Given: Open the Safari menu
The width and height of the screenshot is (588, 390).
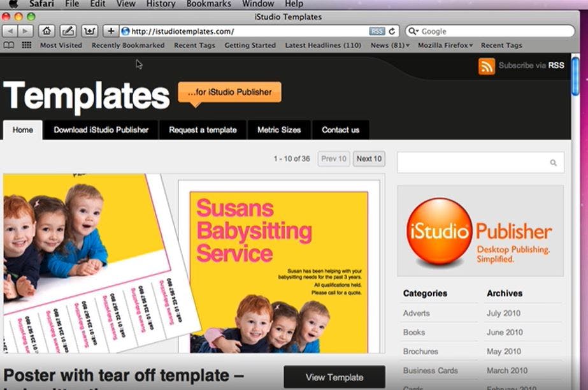Looking at the screenshot, I should [41, 4].
